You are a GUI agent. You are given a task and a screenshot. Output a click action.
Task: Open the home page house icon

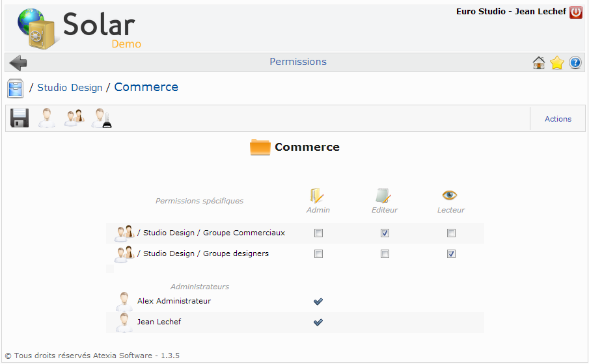pyautogui.click(x=539, y=62)
